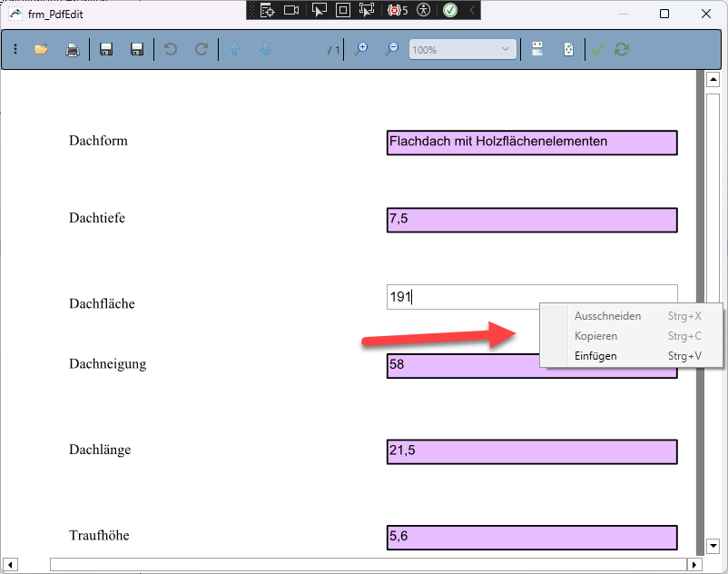Select Ausschneiden in the context menu
Image resolution: width=728 pixels, height=574 pixels.
coord(632,316)
